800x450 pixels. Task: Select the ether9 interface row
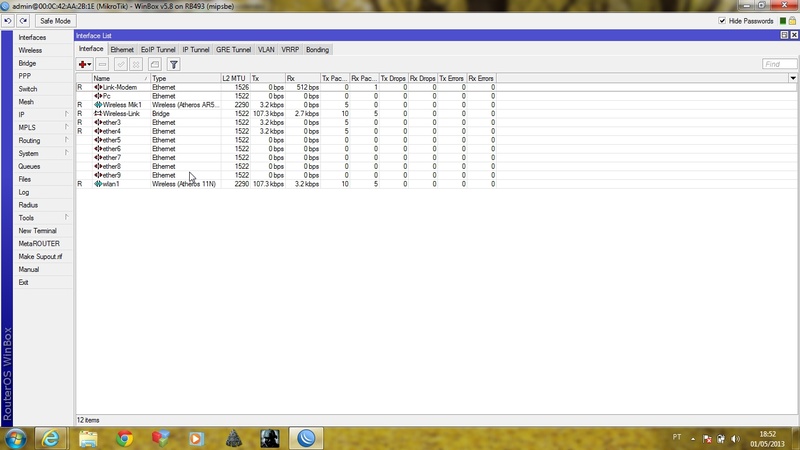point(286,175)
